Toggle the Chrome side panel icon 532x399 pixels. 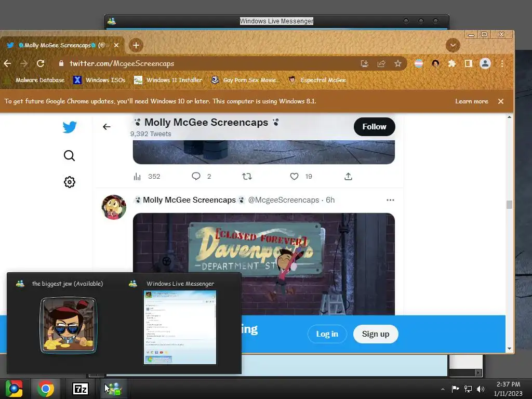[x=468, y=63]
